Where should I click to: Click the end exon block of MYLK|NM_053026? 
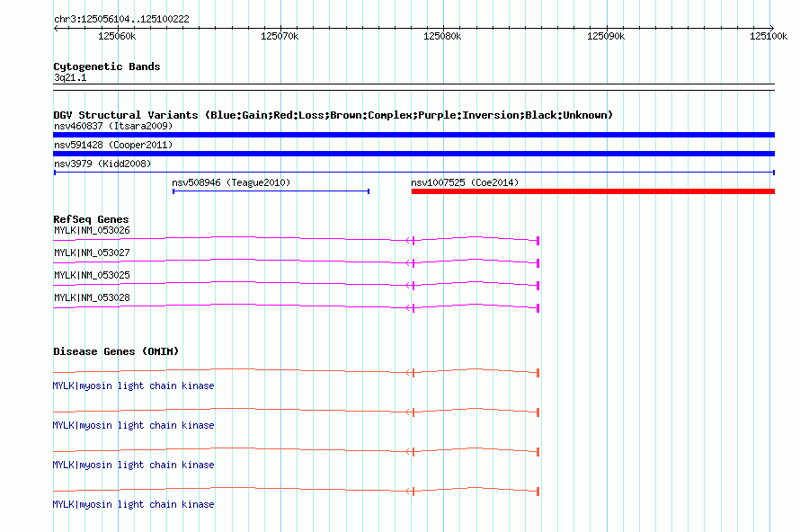click(538, 240)
